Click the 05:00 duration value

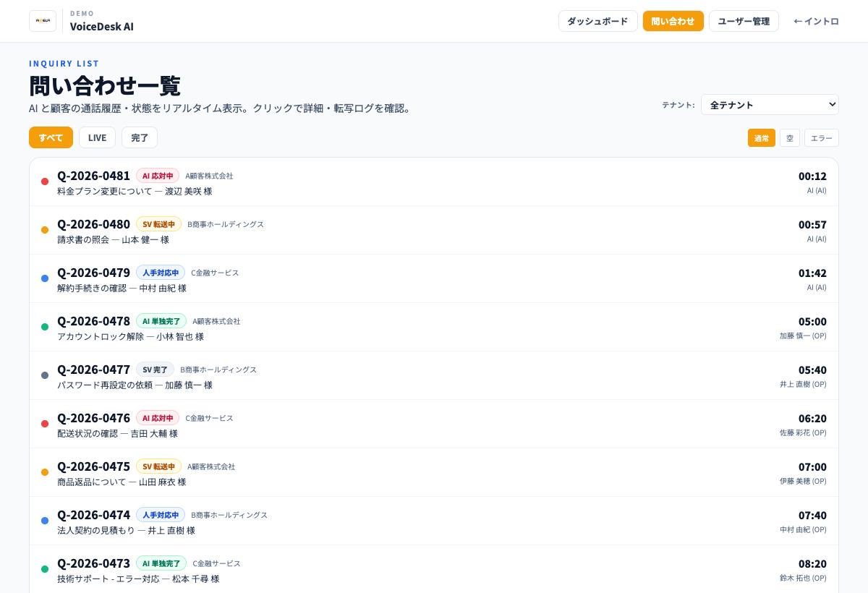tap(812, 322)
